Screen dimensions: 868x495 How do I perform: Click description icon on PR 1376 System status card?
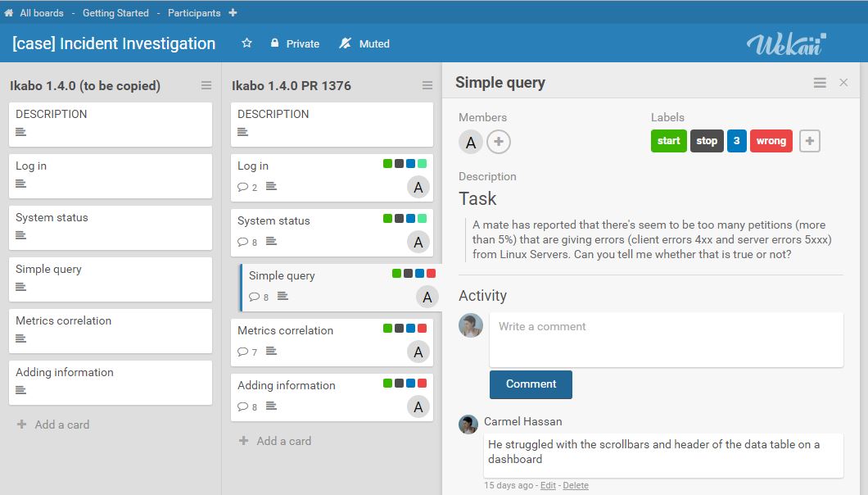pos(271,241)
